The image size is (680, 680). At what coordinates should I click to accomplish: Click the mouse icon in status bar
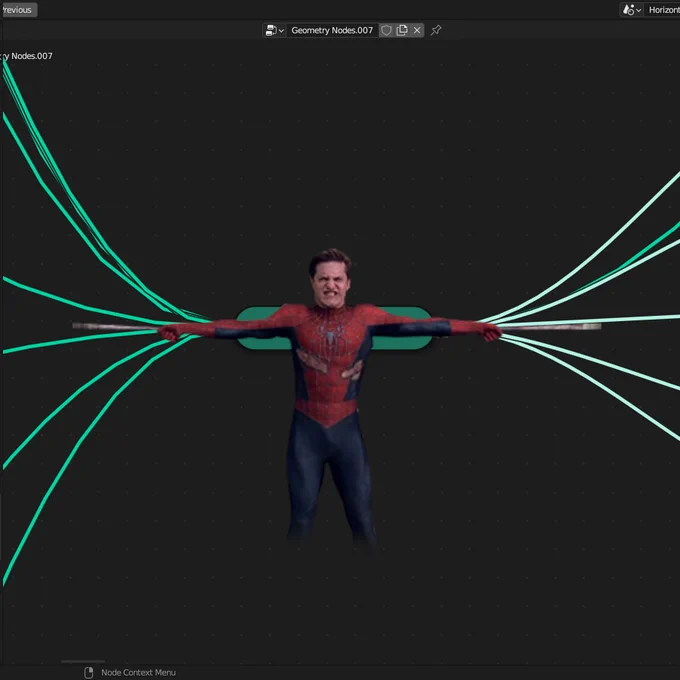tap(88, 672)
